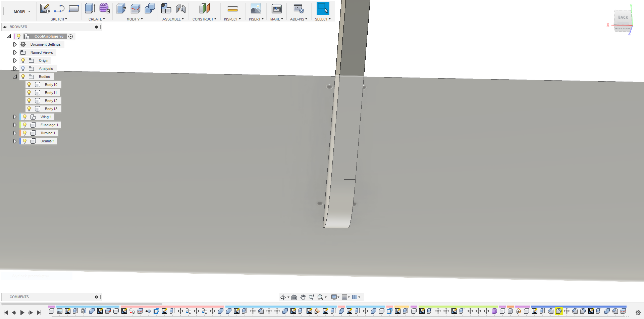644x319 pixels.
Task: Go to timeline start
Action: (6, 313)
